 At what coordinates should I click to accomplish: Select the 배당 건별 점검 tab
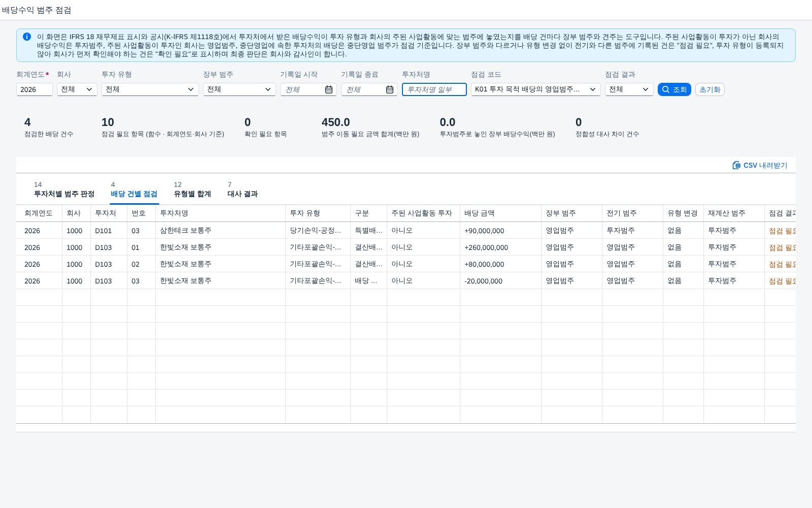point(134,189)
